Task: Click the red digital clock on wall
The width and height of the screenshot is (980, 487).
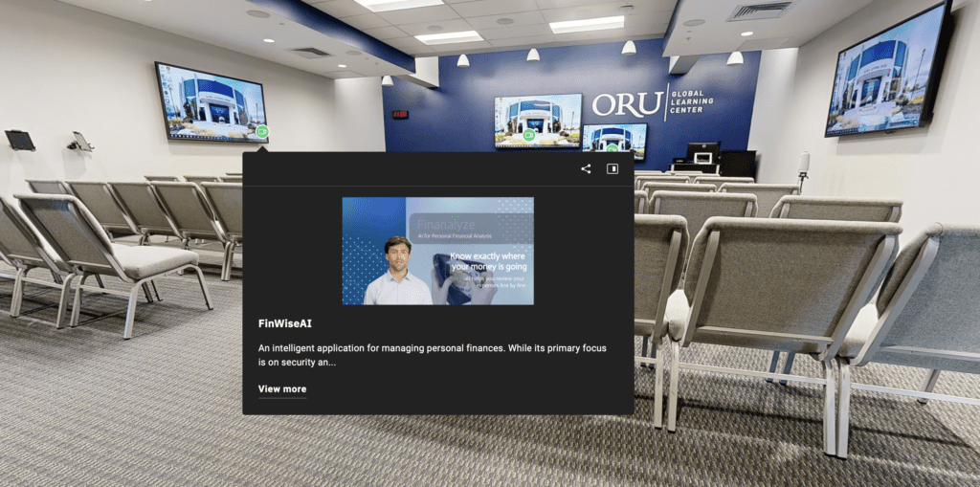Action: (x=400, y=115)
